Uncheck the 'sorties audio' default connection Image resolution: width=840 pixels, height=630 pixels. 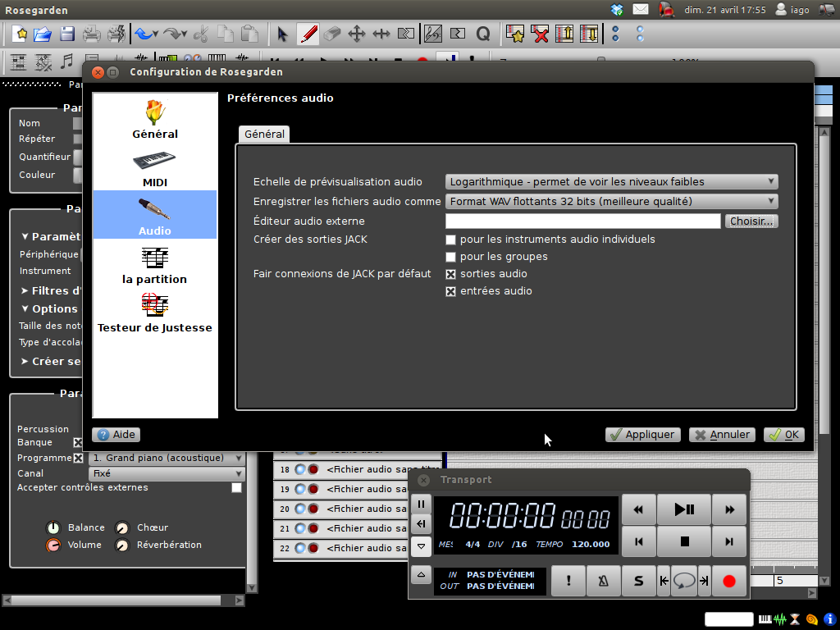(x=450, y=274)
